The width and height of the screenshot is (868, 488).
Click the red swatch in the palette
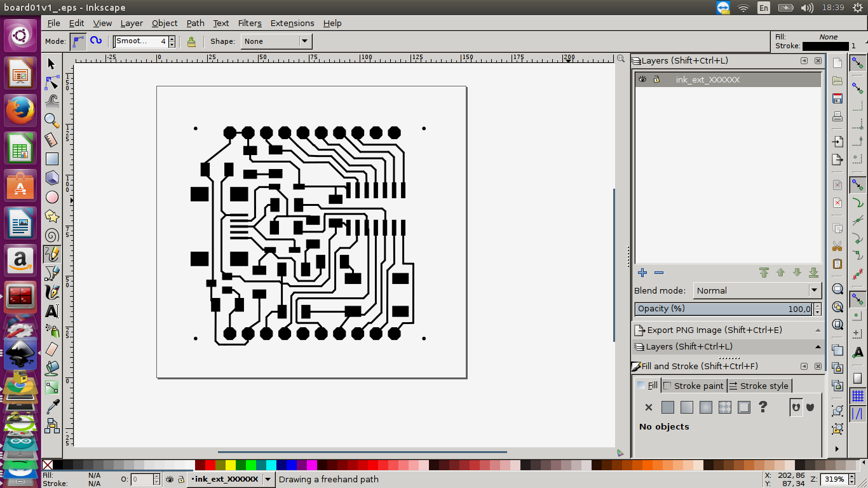(x=210, y=465)
